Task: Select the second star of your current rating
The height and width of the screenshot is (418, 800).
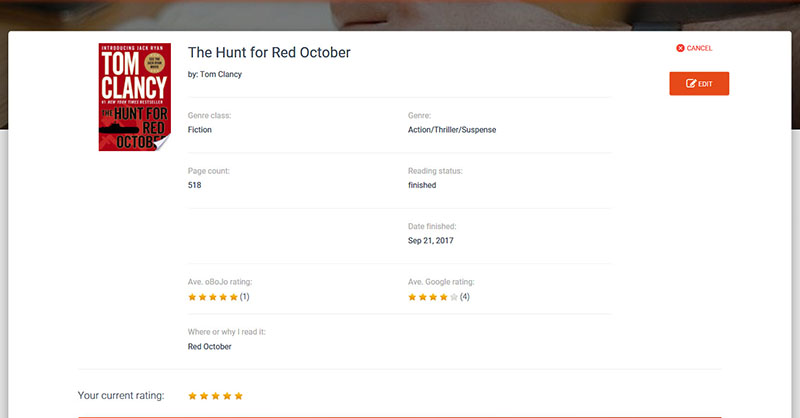Action: [204, 396]
